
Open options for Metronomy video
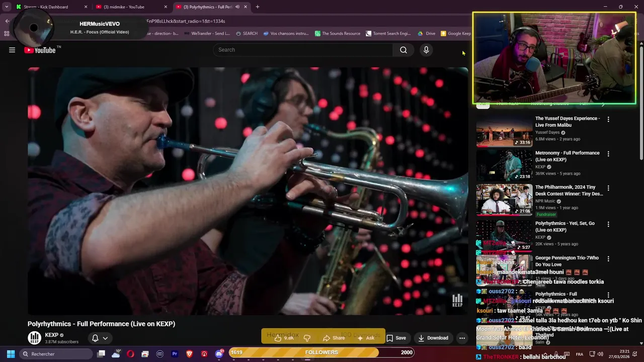pyautogui.click(x=608, y=154)
